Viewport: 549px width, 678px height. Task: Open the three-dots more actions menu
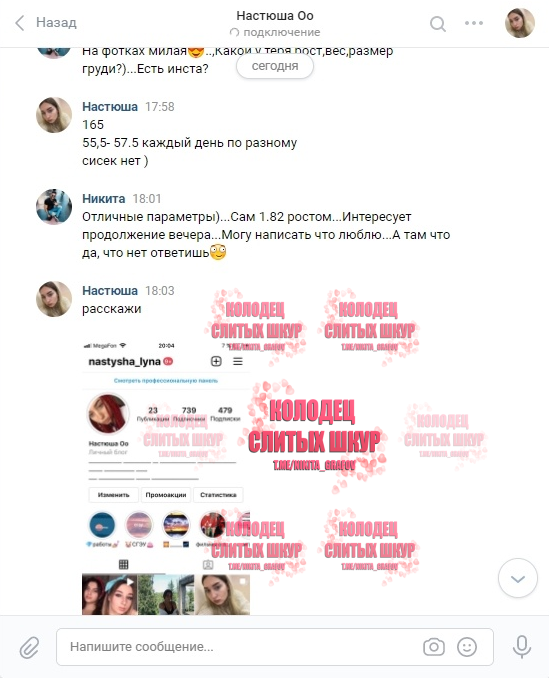pos(474,23)
